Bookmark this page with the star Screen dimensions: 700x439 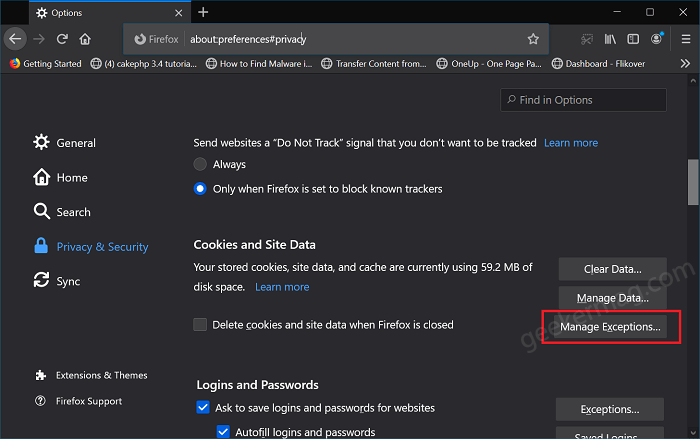[x=533, y=39]
